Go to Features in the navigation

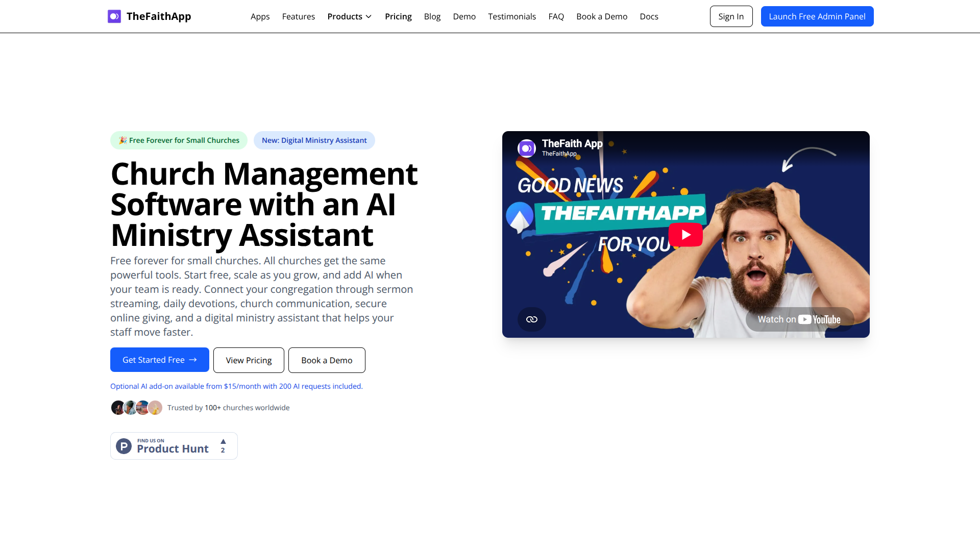coord(299,16)
